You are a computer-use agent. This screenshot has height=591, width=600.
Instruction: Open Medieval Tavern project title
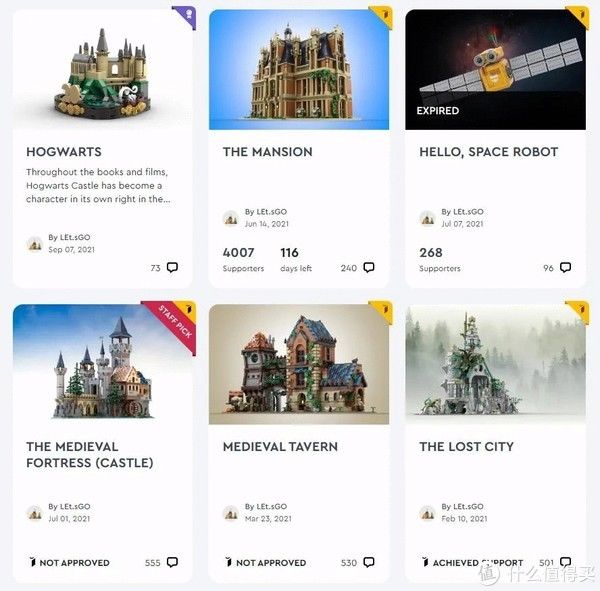(280, 446)
